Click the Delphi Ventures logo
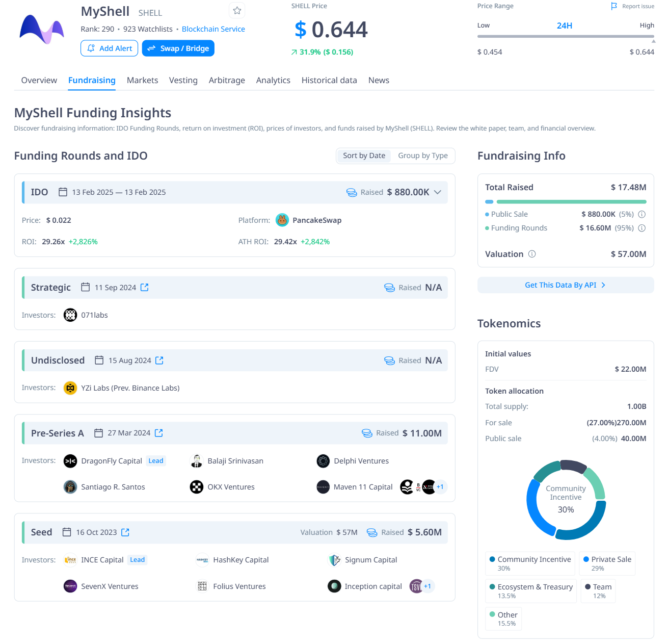Image resolution: width=668 pixels, height=644 pixels. point(323,461)
